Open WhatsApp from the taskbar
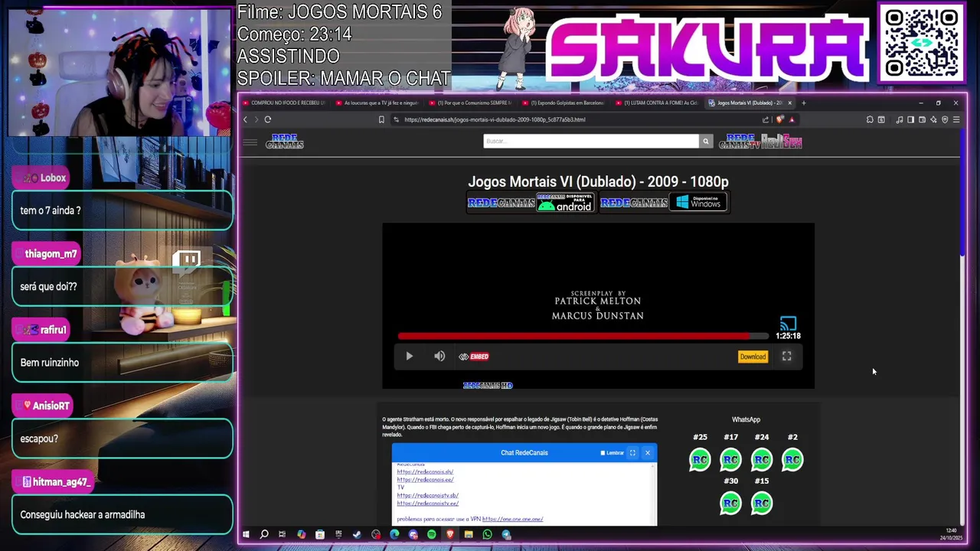 pos(487,534)
